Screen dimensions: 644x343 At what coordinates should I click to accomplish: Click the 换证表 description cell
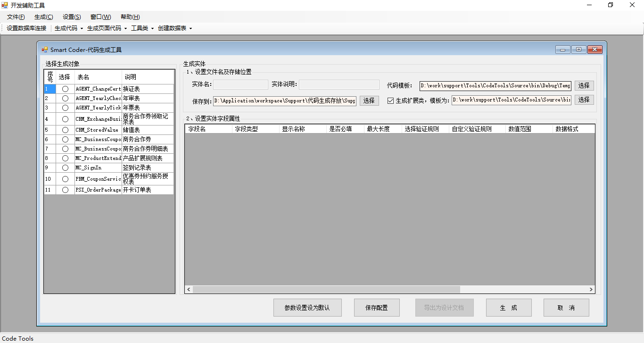(x=148, y=89)
